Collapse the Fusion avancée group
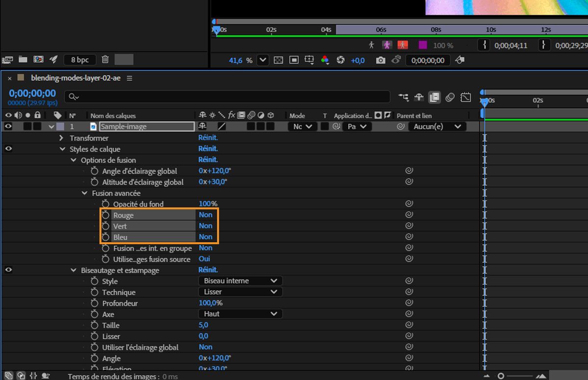 (85, 193)
